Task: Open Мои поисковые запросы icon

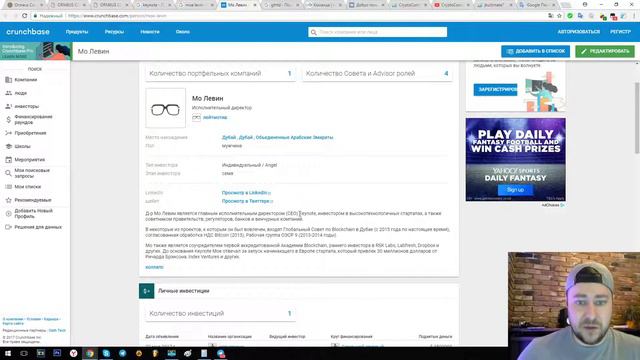Action: [9, 173]
